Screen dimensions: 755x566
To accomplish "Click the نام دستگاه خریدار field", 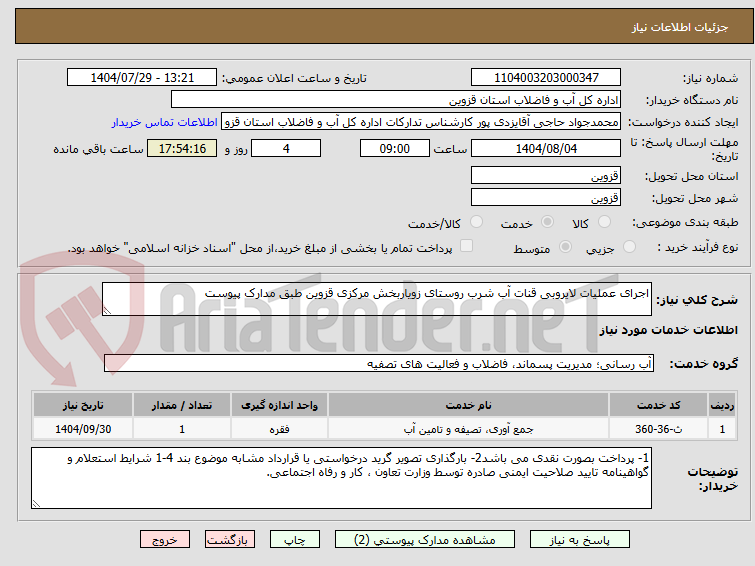I will coord(396,100).
